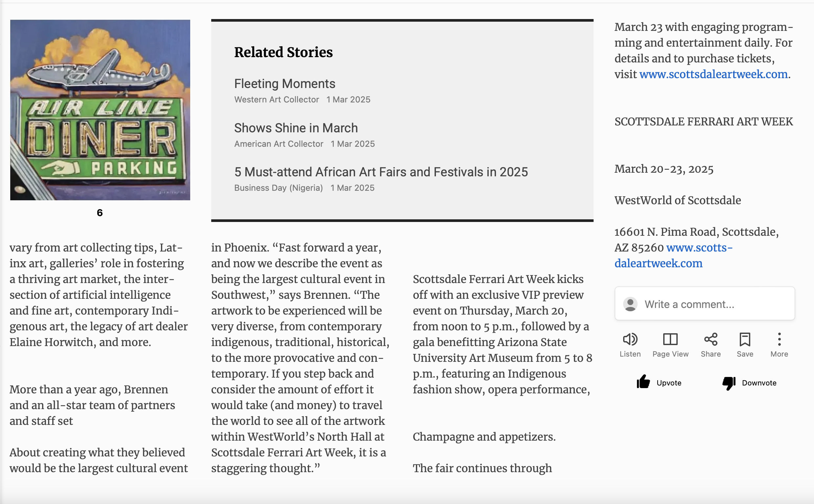The width and height of the screenshot is (814, 504).
Task: Open the scottsdaleartweek link below Pima Road address
Action: point(658,263)
